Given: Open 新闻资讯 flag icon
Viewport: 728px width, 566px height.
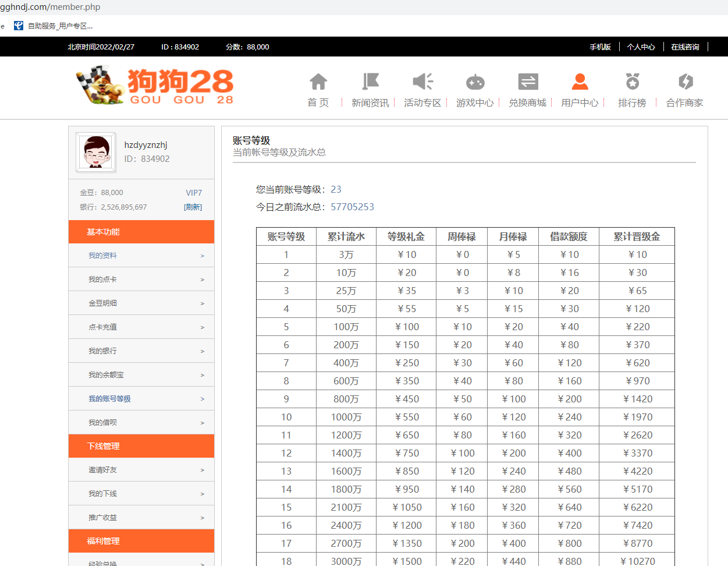Looking at the screenshot, I should click(370, 82).
